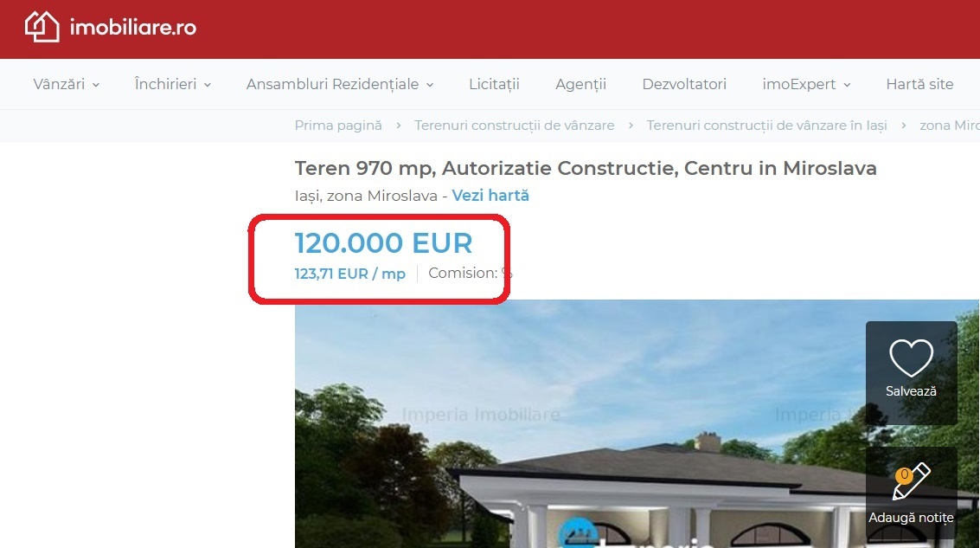
Task: Open Terenuri construcții de vânzare breadcrumb
Action: point(515,126)
